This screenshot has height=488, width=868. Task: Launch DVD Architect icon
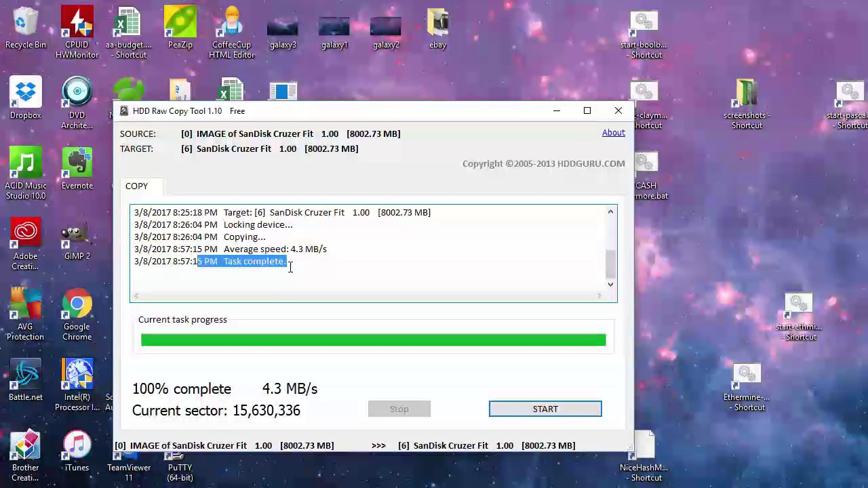click(77, 103)
